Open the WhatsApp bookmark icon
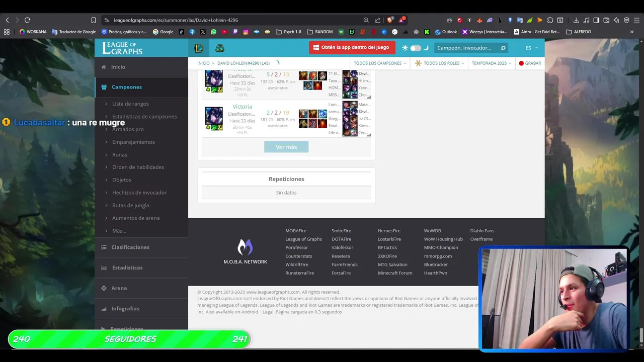 click(x=214, y=32)
